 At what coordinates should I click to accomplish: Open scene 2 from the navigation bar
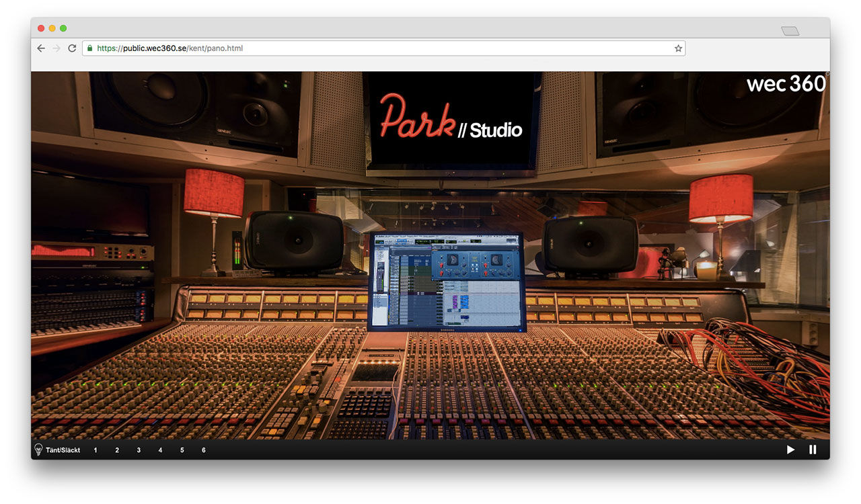pos(116,450)
